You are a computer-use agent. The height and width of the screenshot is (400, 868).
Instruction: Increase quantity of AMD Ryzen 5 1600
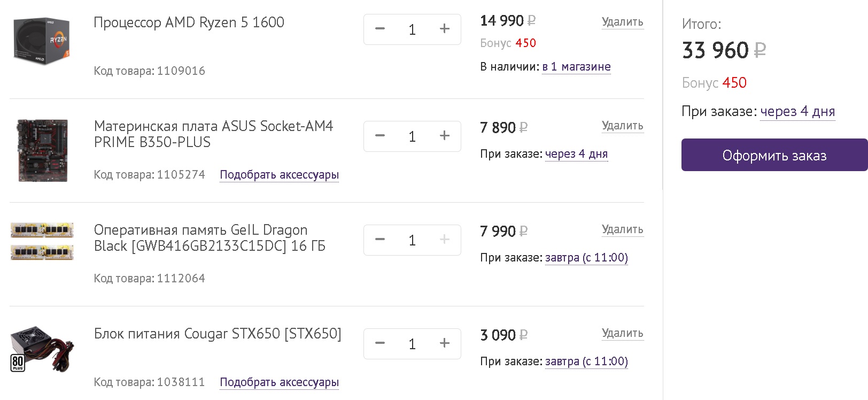444,29
